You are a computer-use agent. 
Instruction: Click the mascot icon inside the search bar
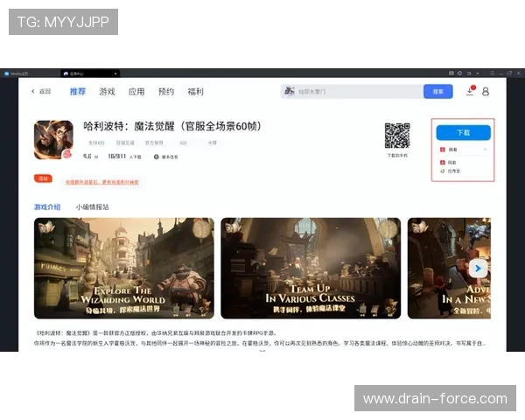[290, 91]
